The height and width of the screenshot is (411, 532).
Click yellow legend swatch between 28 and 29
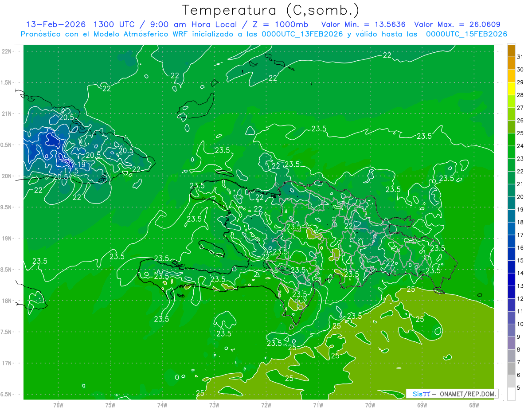pos(511,89)
